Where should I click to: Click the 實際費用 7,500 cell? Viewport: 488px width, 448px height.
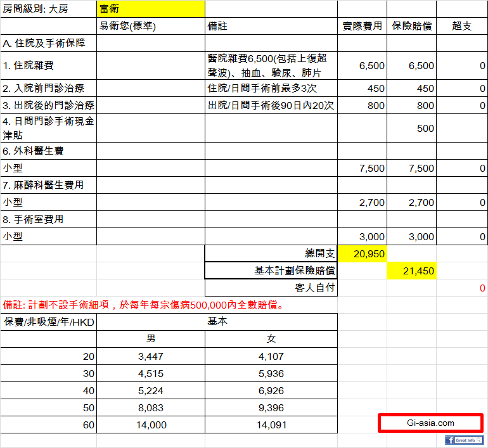click(363, 168)
